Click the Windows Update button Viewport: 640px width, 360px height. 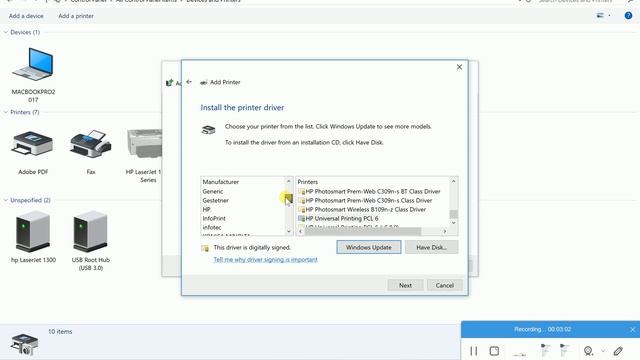click(369, 247)
